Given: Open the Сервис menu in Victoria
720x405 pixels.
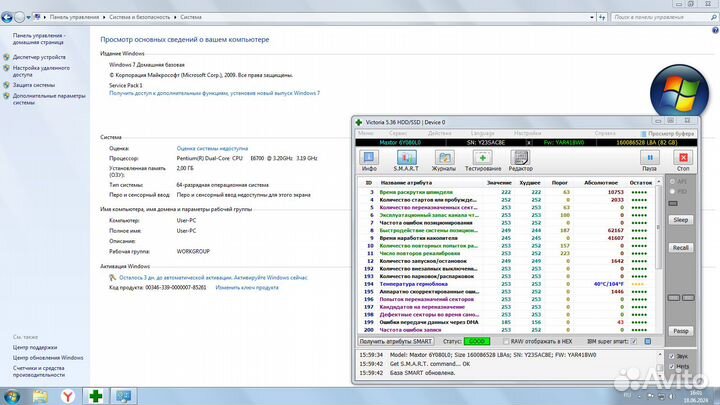Looking at the screenshot, I should tap(398, 133).
